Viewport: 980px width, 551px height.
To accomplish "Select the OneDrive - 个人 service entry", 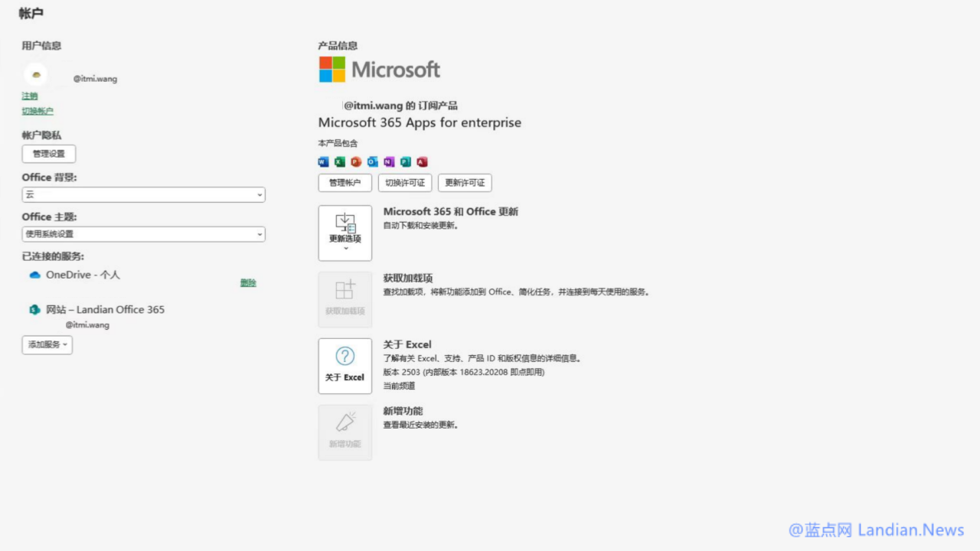I will click(x=83, y=275).
